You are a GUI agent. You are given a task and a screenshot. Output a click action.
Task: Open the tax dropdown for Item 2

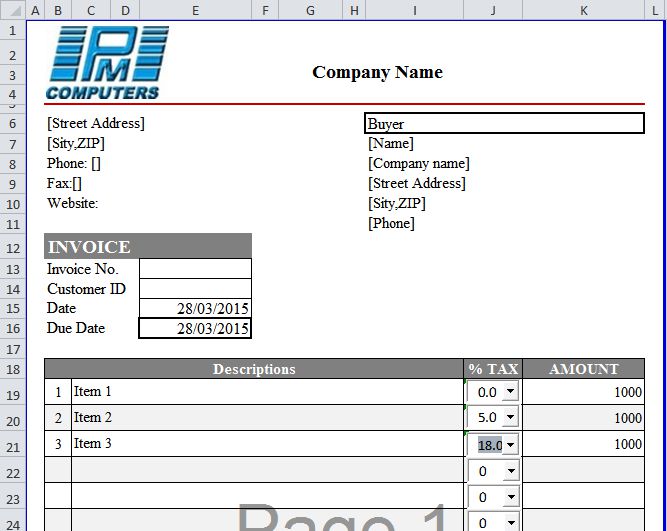510,419
